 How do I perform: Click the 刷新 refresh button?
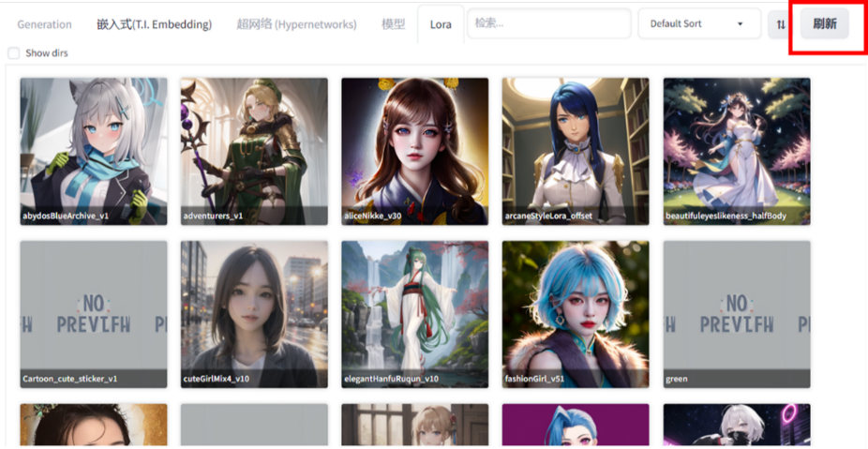coord(824,23)
